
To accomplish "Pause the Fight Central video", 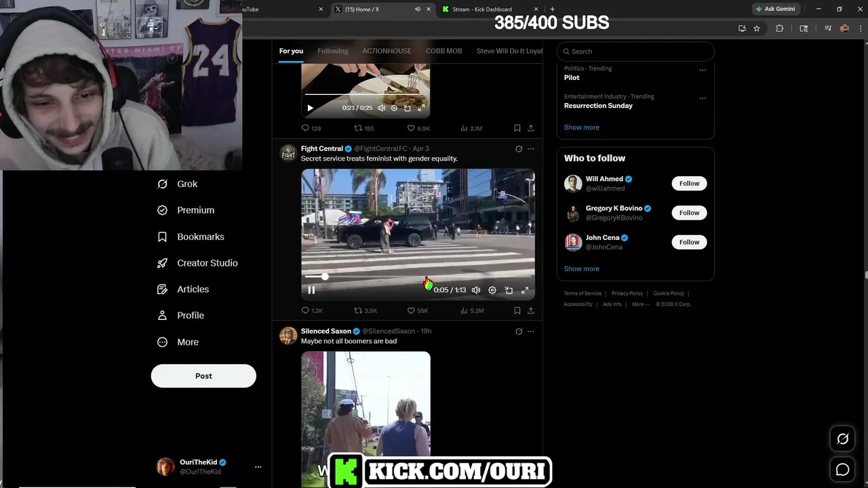I will tap(311, 290).
